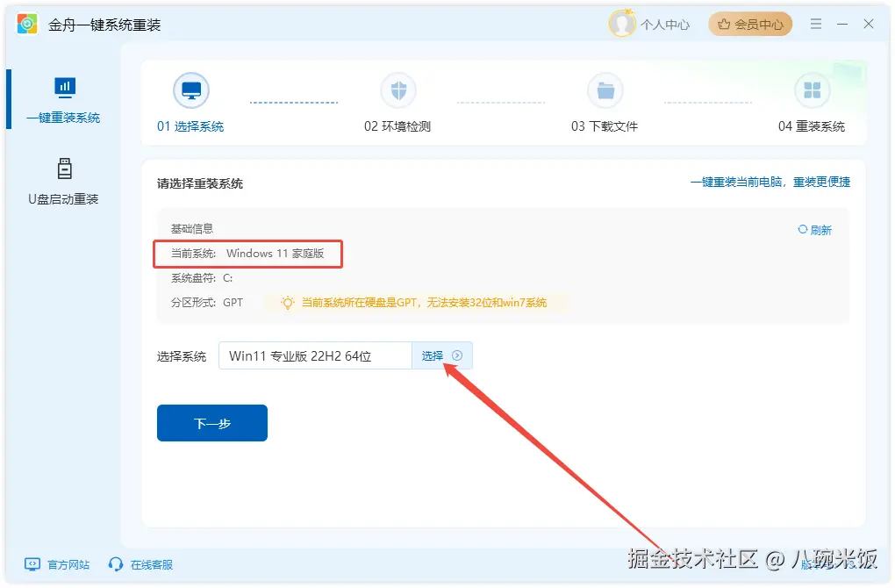The width and height of the screenshot is (895, 588).
Task: Click step 03 下载文件 folder icon
Action: (605, 90)
